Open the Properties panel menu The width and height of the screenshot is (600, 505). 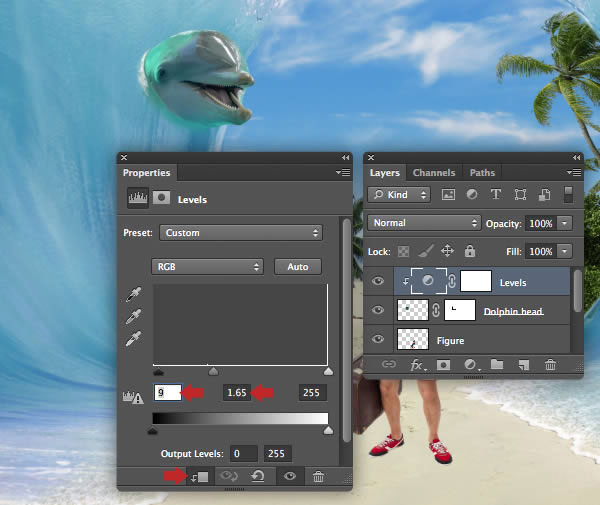pyautogui.click(x=343, y=173)
